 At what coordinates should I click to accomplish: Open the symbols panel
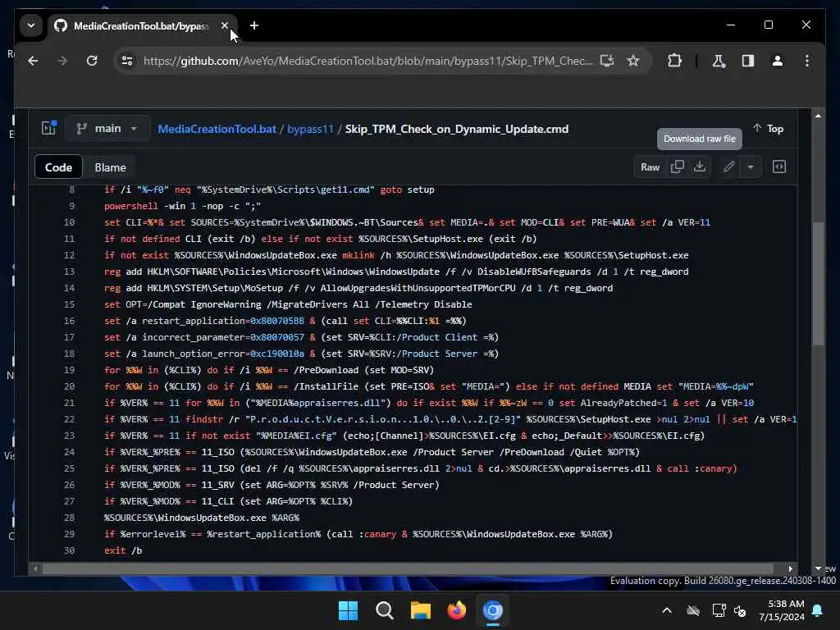coord(779,167)
